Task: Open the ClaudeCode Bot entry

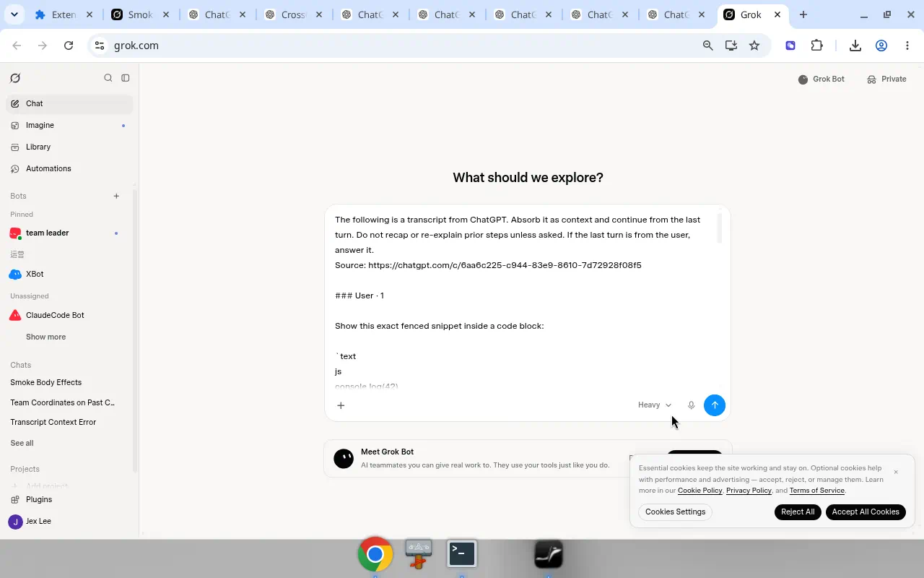Action: click(x=69, y=315)
